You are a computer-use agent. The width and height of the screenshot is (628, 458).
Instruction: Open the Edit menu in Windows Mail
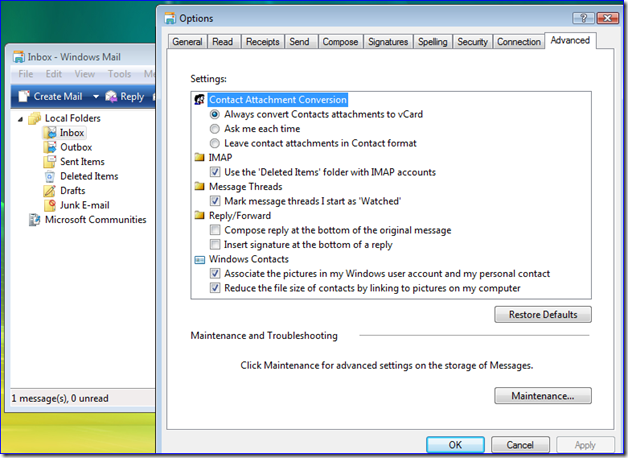[x=53, y=74]
